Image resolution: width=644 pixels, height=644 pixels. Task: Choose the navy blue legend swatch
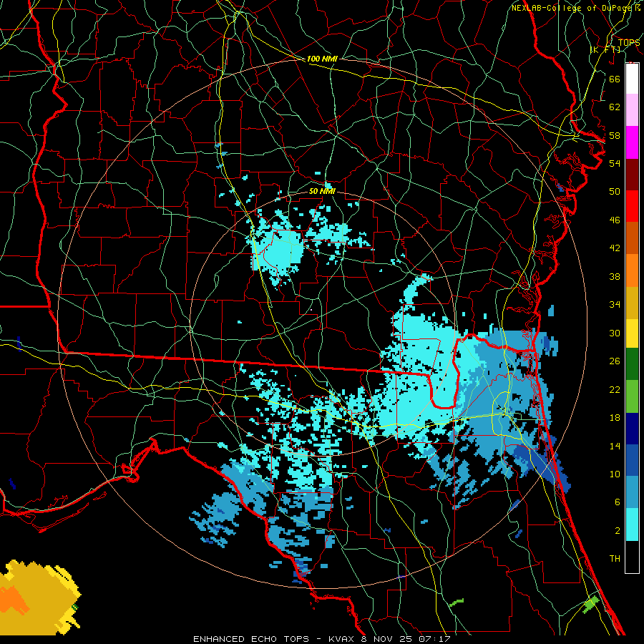[x=632, y=429]
